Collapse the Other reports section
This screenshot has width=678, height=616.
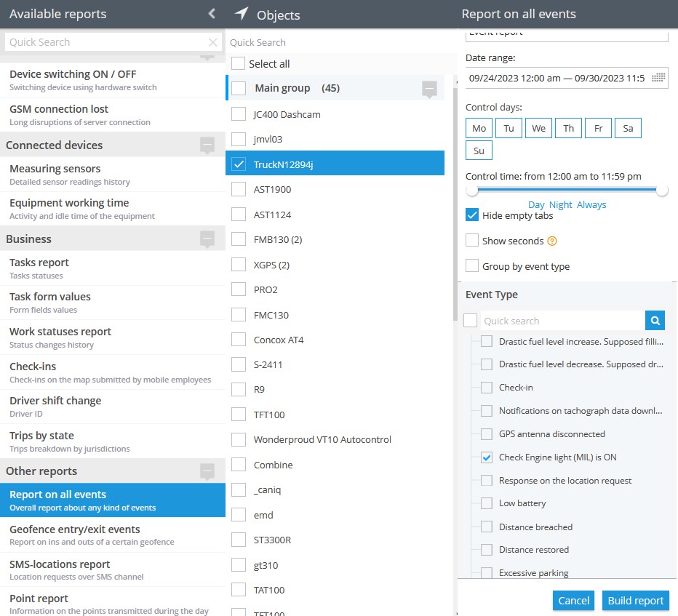click(207, 471)
